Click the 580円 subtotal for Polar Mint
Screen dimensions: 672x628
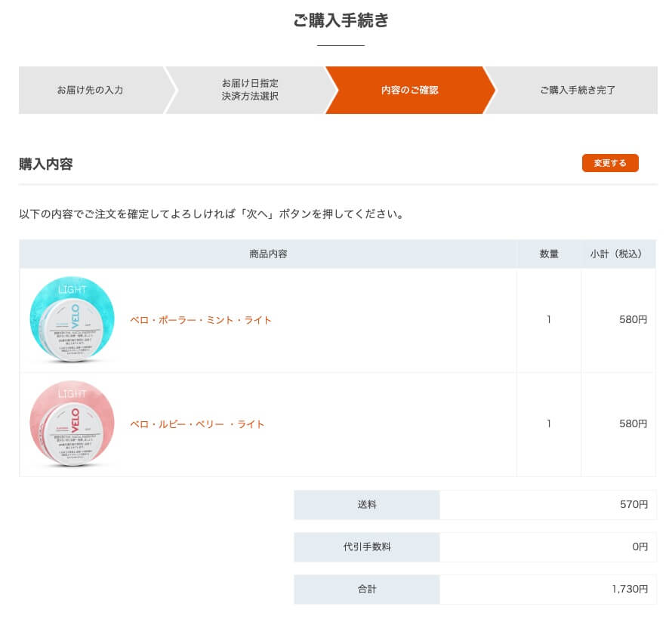[x=633, y=319]
